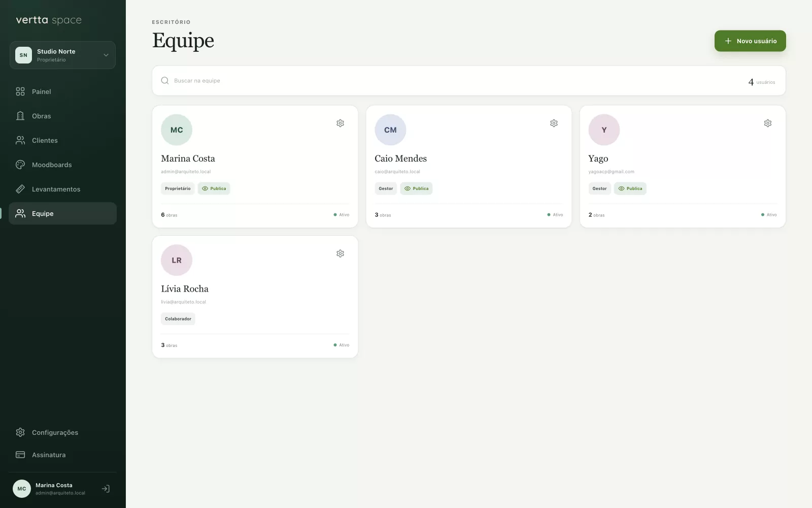Open settings gear on Yago card
812x508 pixels.
[768, 123]
